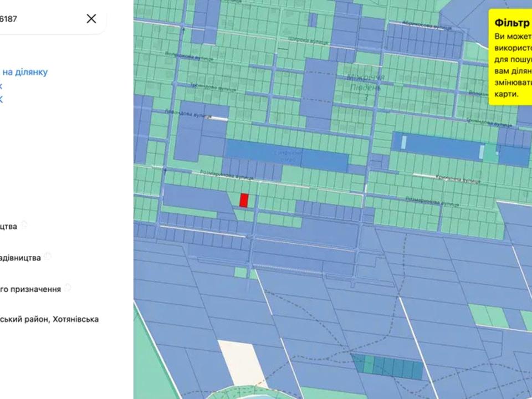Clear the search with the X icon
This screenshot has width=532, height=399.
(91, 19)
